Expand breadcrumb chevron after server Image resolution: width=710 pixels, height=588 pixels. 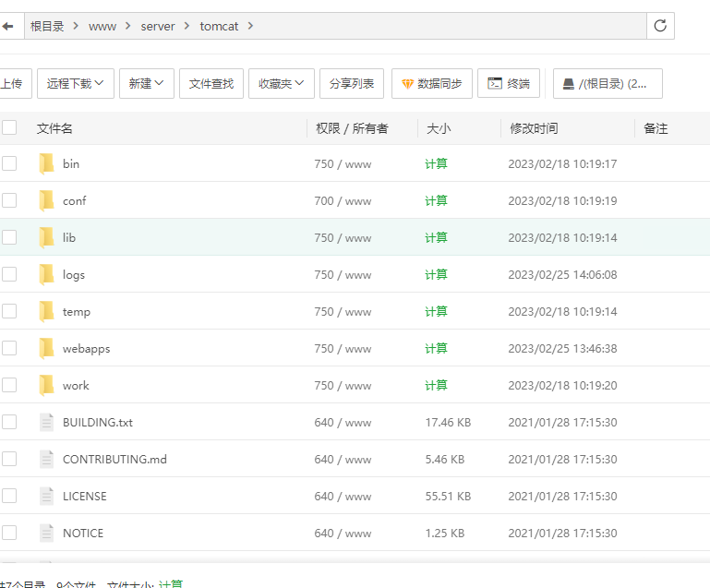point(187,26)
